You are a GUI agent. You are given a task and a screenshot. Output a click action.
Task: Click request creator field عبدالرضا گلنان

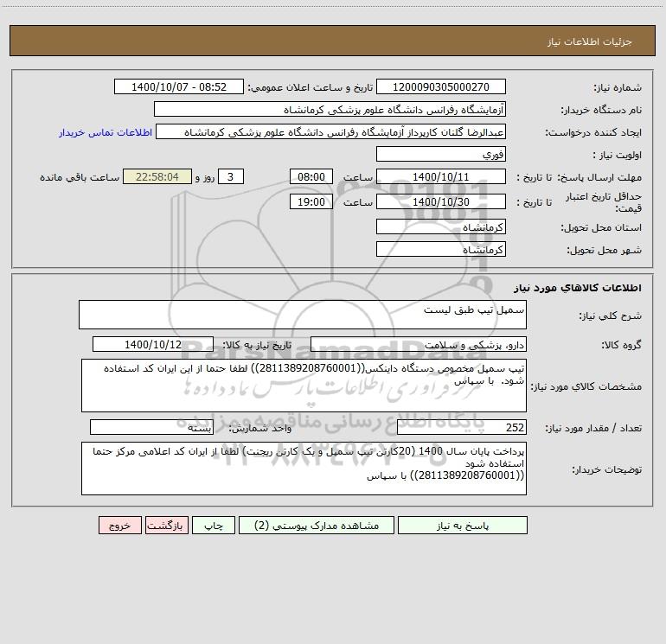331,131
